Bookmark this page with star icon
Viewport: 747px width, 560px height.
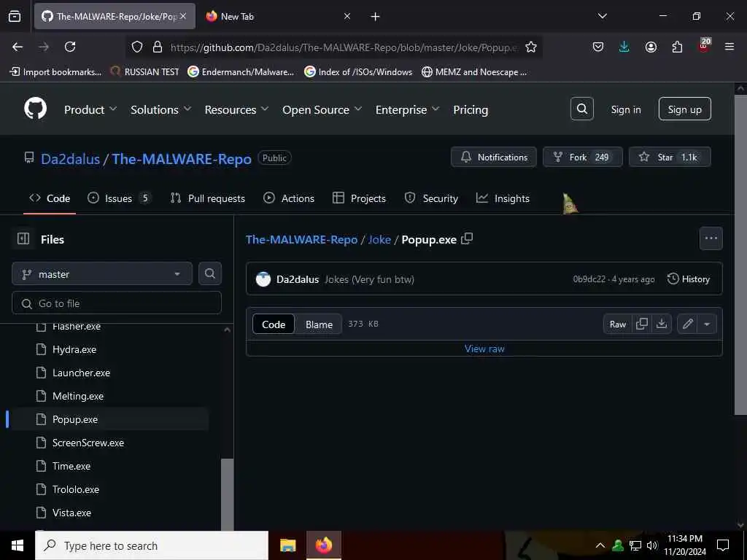tap(531, 47)
